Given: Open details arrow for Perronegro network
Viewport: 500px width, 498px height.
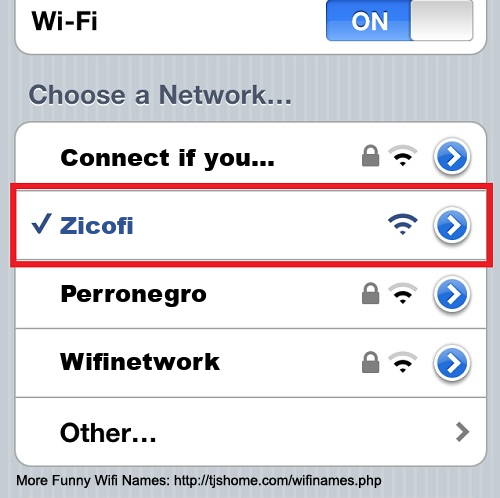Looking at the screenshot, I should coord(452,294).
